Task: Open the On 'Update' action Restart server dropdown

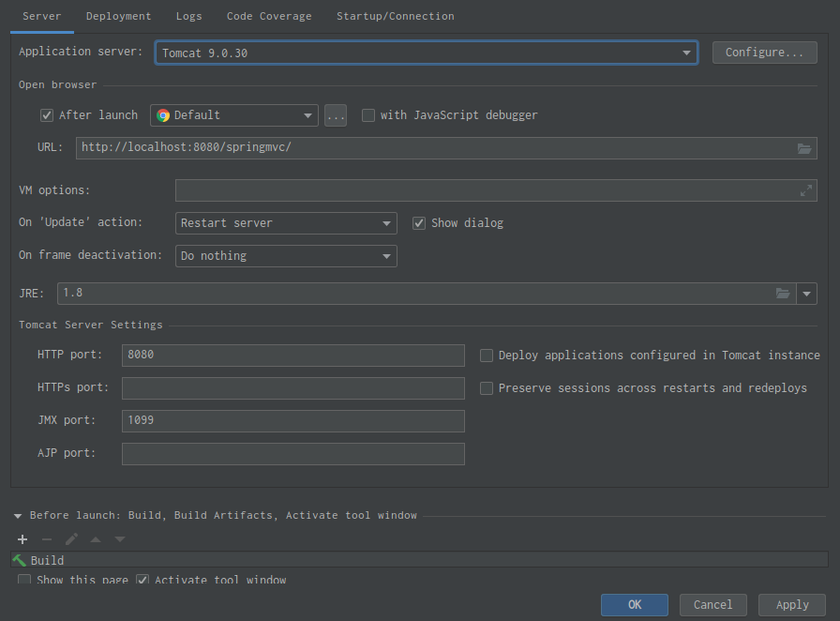Action: 286,223
